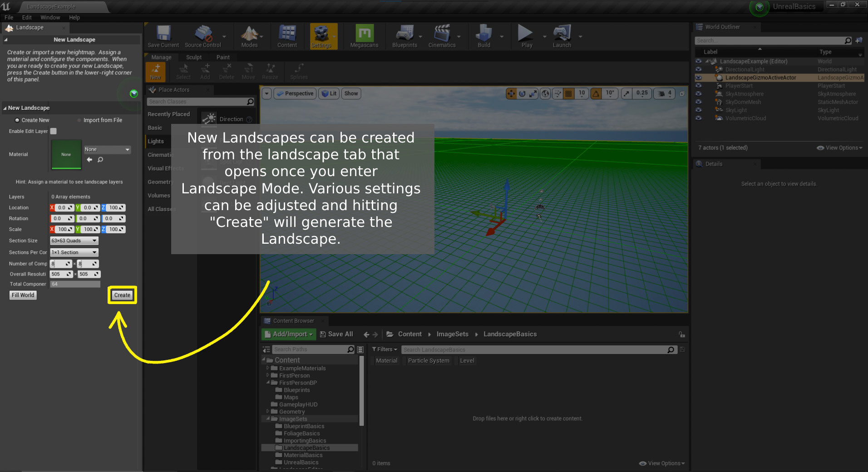Open viewport options dropdown arrow
Viewport: 868px width, 472px height.
coord(267,93)
